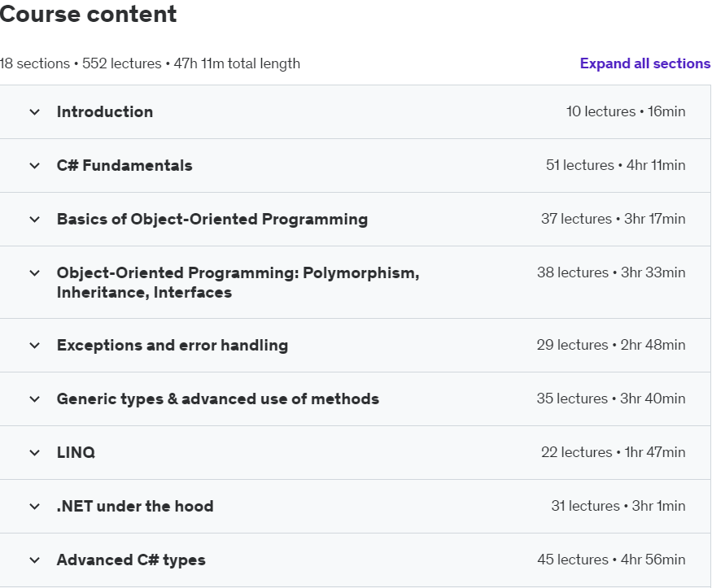Click the chevron icon beside C# Fundamentals
712x588 pixels.
coord(34,166)
